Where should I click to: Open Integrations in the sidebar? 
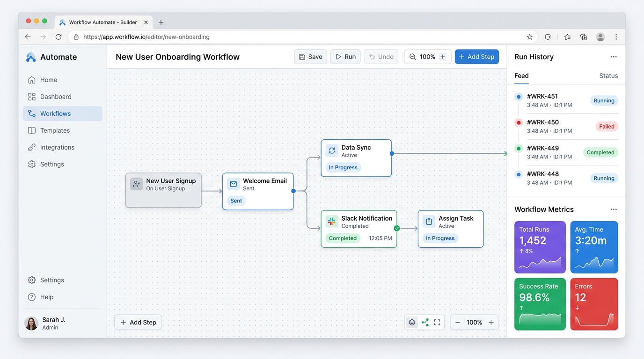(63, 147)
